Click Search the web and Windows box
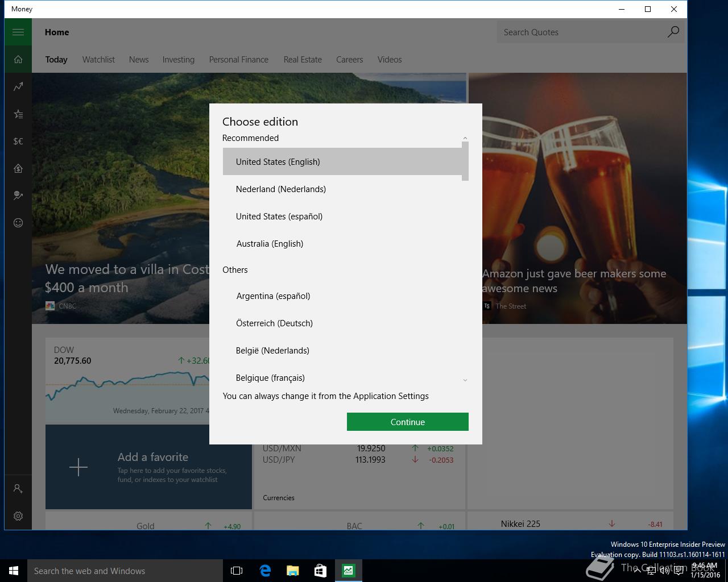The width and height of the screenshot is (728, 582). pos(125,571)
